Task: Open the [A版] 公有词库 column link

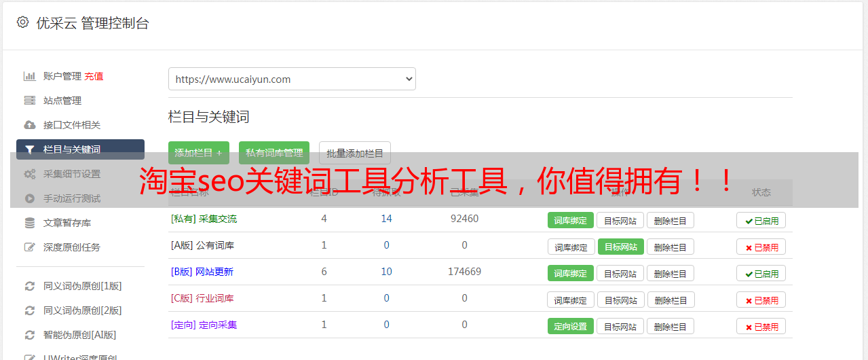Action: [x=202, y=245]
